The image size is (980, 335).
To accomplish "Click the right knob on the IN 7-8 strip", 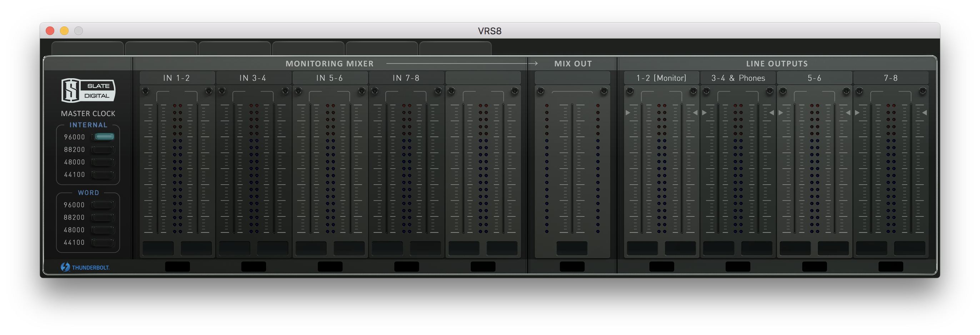I will tap(438, 91).
